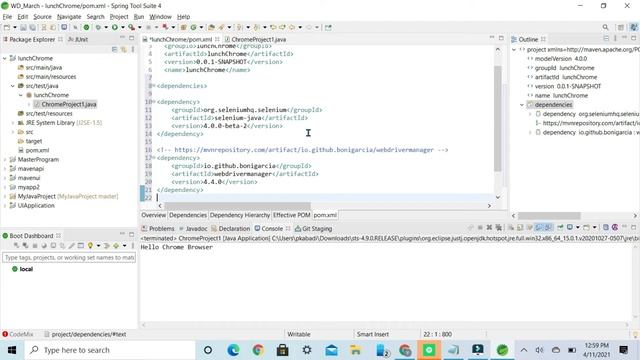The width and height of the screenshot is (640, 360).
Task: Open the JUnit view tab
Action: [x=78, y=39]
